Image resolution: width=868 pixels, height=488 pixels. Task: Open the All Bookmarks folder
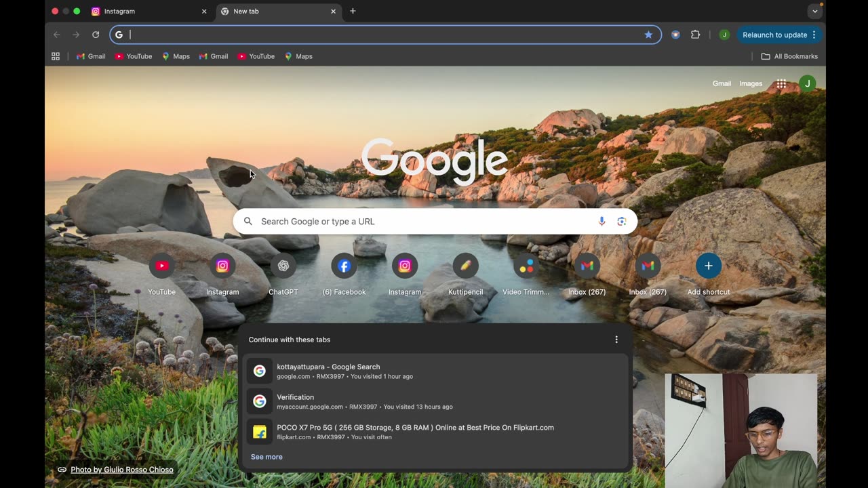pyautogui.click(x=789, y=56)
